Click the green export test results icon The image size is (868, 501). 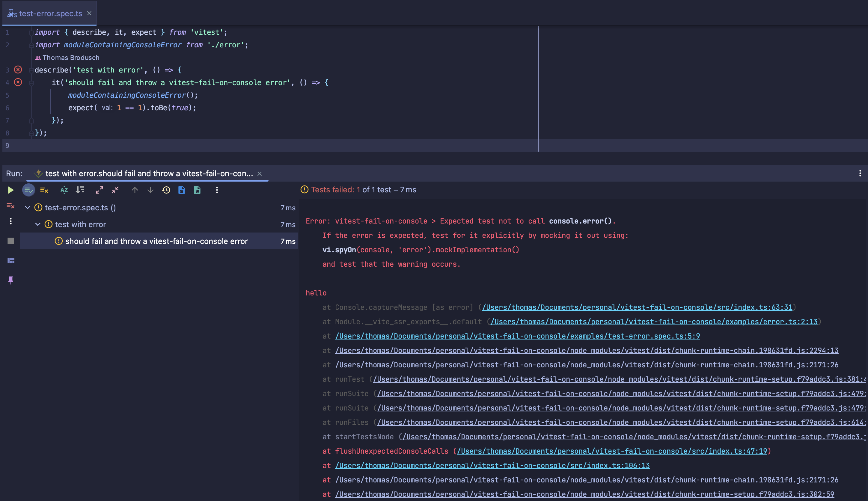197,190
